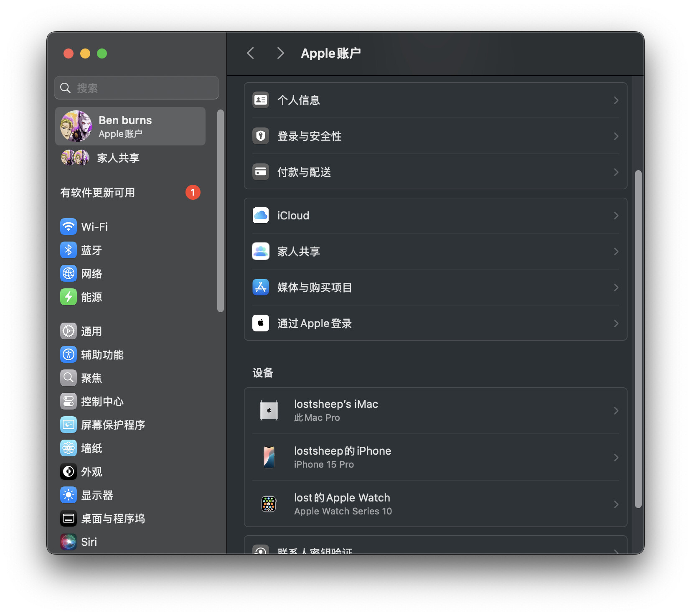Click the Bluetooth 蓝牙 icon

click(69, 250)
